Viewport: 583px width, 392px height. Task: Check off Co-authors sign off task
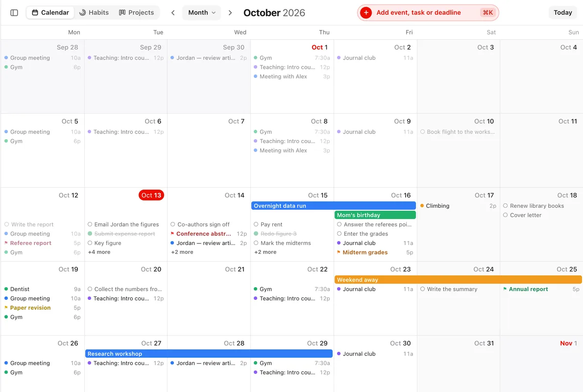pos(173,224)
